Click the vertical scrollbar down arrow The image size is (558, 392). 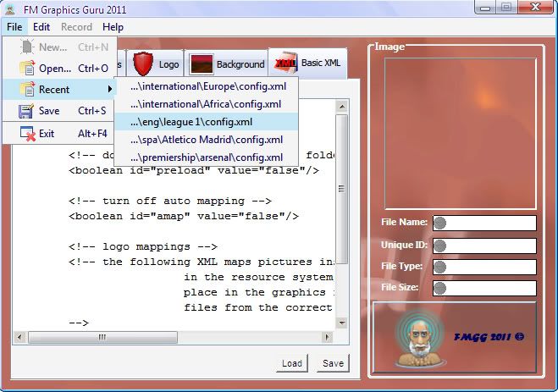click(x=342, y=323)
